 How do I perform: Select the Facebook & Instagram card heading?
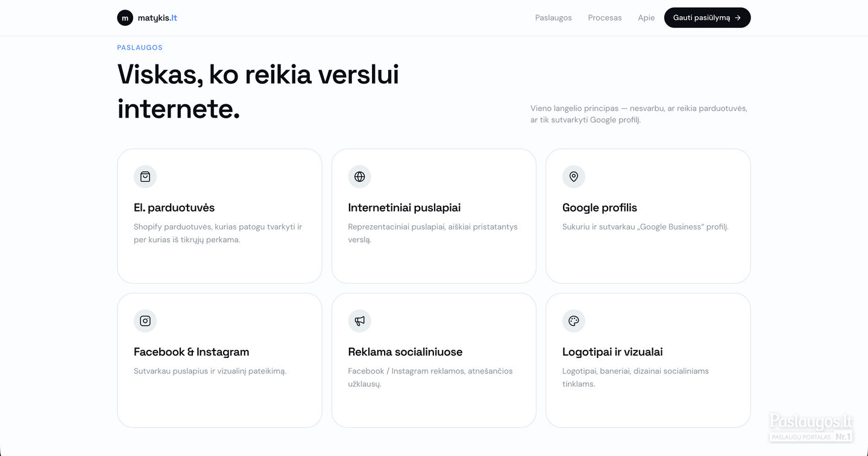(192, 352)
